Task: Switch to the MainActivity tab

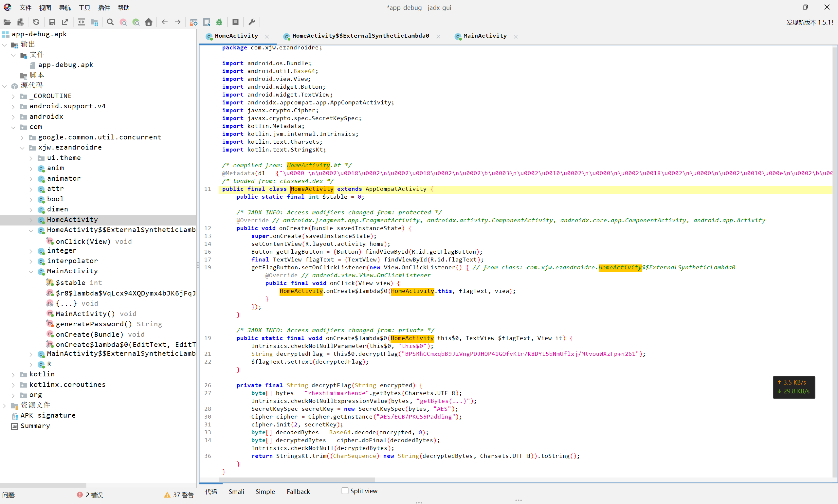Action: click(x=484, y=36)
